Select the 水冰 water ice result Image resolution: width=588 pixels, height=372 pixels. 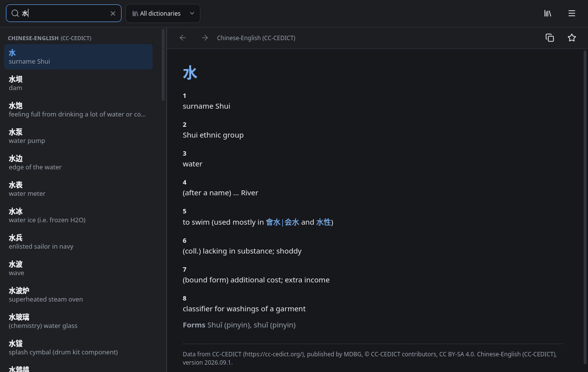point(78,215)
